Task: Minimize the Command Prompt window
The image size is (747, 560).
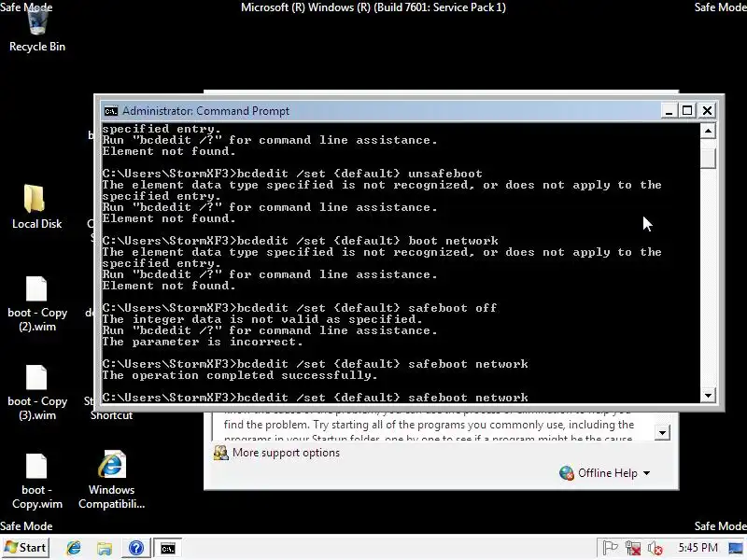Action: (669, 111)
